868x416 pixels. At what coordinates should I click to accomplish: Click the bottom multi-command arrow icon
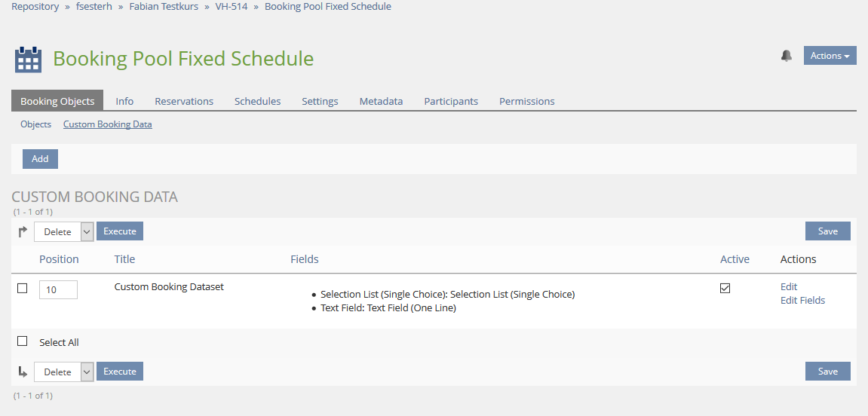click(23, 372)
